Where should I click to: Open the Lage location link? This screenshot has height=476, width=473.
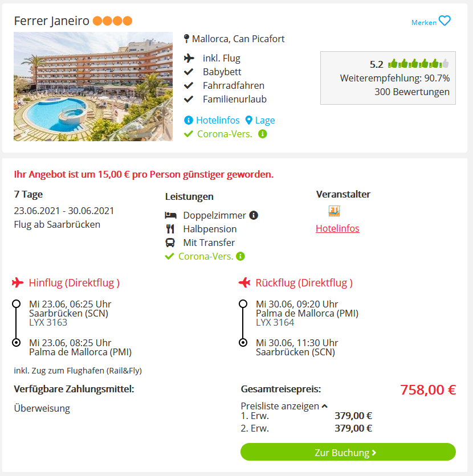click(x=265, y=120)
